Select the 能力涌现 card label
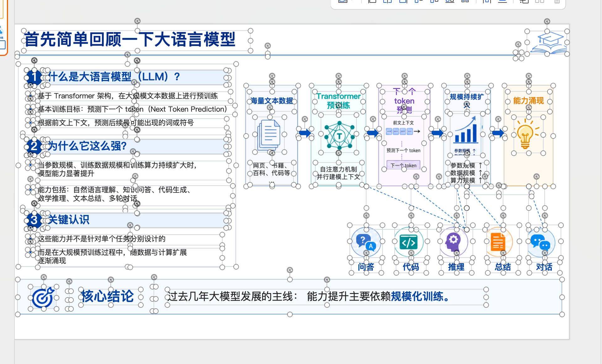 click(528, 101)
